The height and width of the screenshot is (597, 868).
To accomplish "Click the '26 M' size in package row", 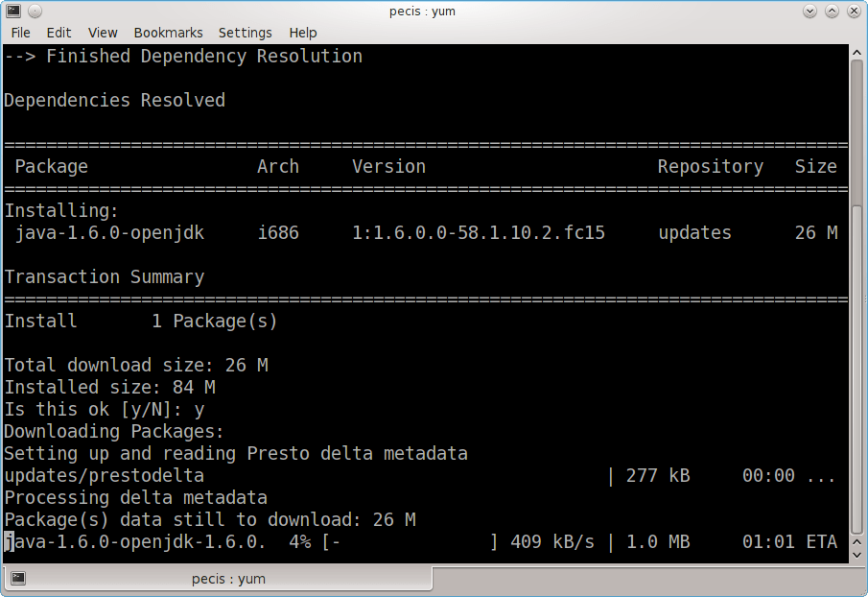I will pyautogui.click(x=816, y=232).
